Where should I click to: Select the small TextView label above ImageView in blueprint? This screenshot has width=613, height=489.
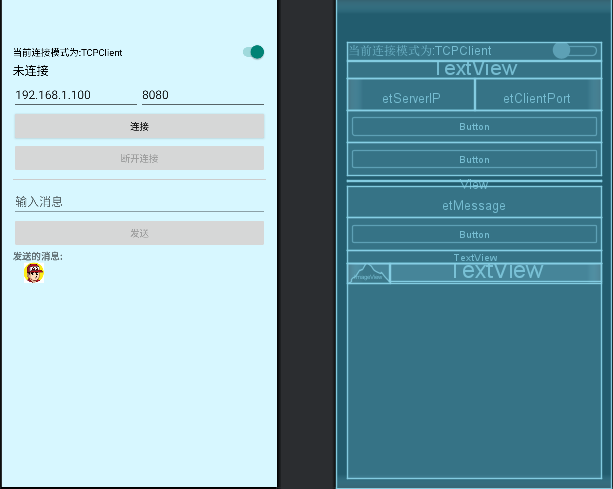[474, 257]
